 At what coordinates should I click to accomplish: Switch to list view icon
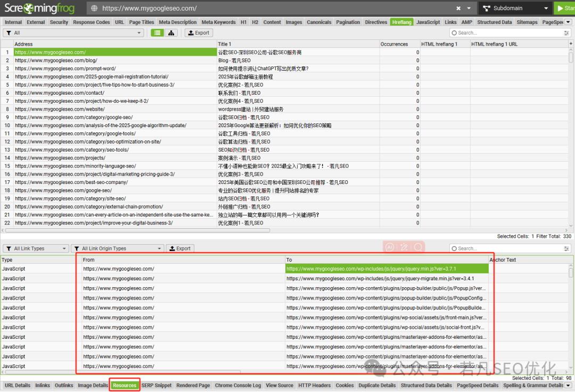[157, 32]
